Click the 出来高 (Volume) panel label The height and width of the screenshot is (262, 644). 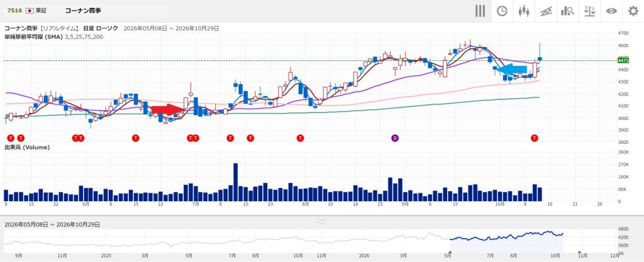coord(27,147)
